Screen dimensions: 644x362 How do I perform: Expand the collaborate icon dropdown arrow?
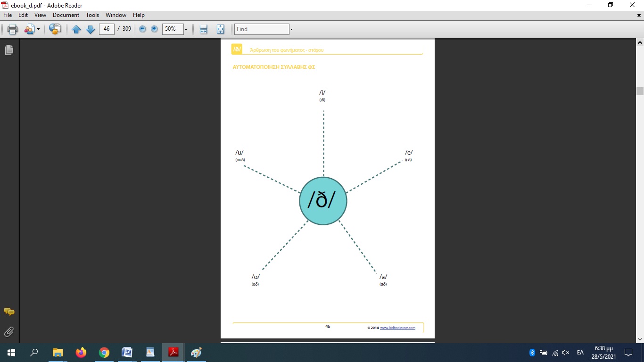pyautogui.click(x=38, y=29)
